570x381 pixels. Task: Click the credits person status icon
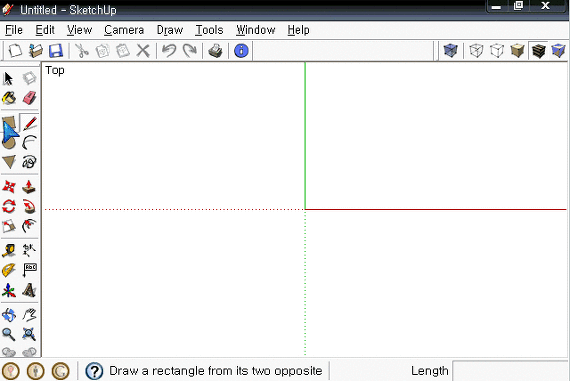36,371
